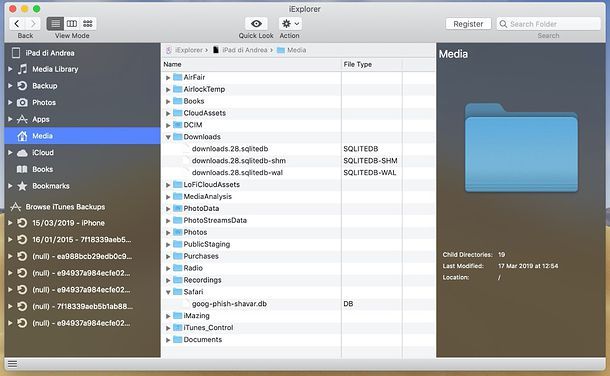Image resolution: width=610 pixels, height=376 pixels.
Task: Select the (null) - 7f18339aeb5b1ab88 backup
Action: (82, 307)
